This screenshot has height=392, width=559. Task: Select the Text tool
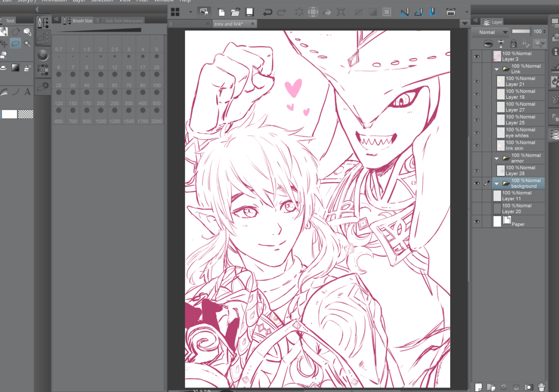pos(27,92)
